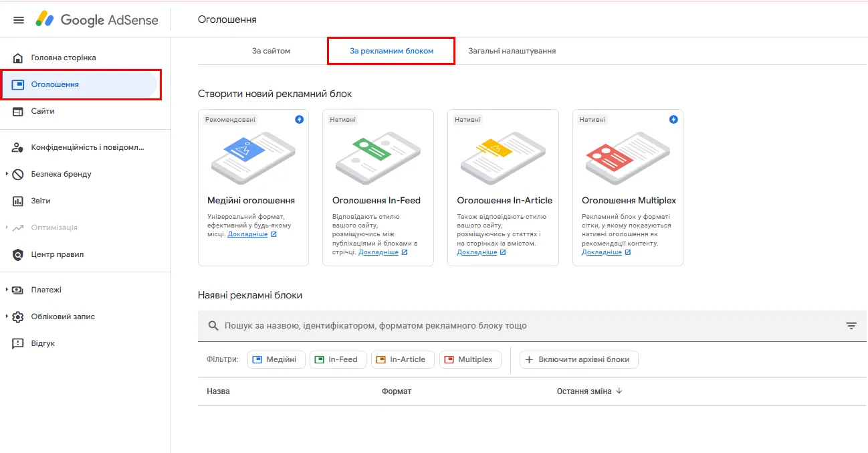
Task: Click the filter icon in search bar
Action: [851, 326]
